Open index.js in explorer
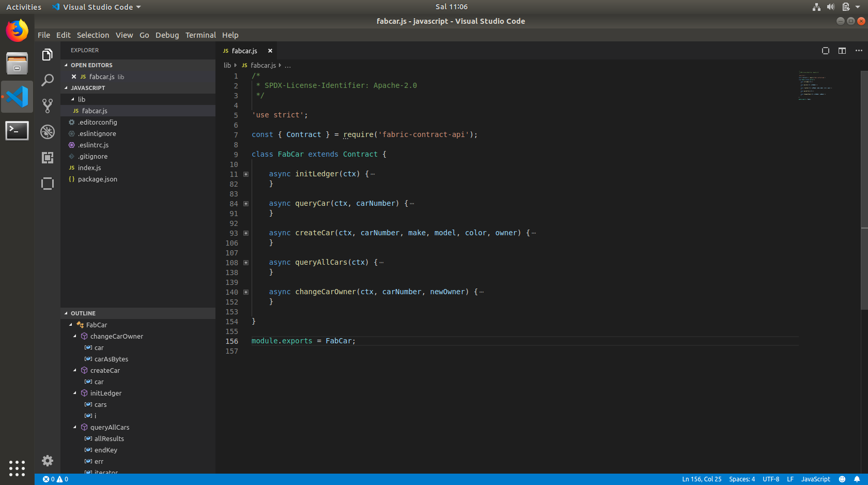Image resolution: width=868 pixels, height=485 pixels. (138, 168)
